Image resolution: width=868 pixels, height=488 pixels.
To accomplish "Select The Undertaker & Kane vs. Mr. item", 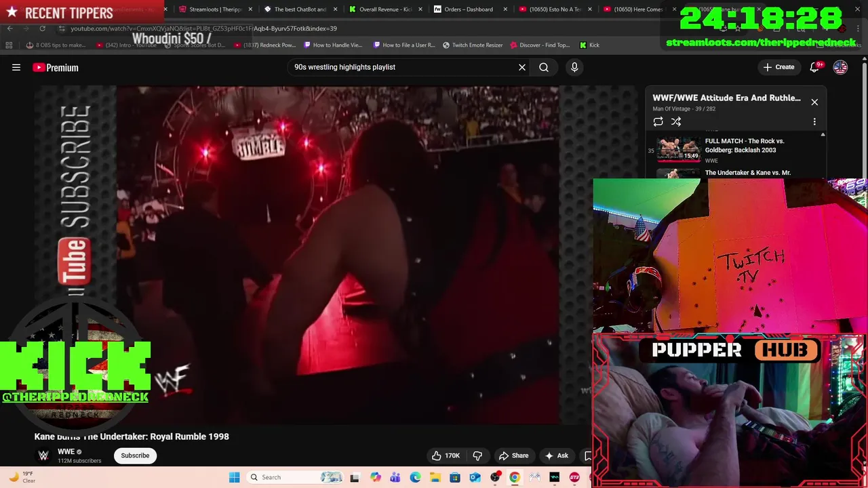I will pos(748,173).
